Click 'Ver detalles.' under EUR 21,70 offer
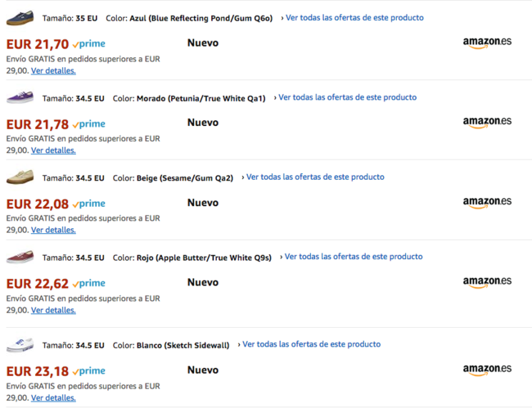This screenshot has height=408, width=532. (x=53, y=71)
